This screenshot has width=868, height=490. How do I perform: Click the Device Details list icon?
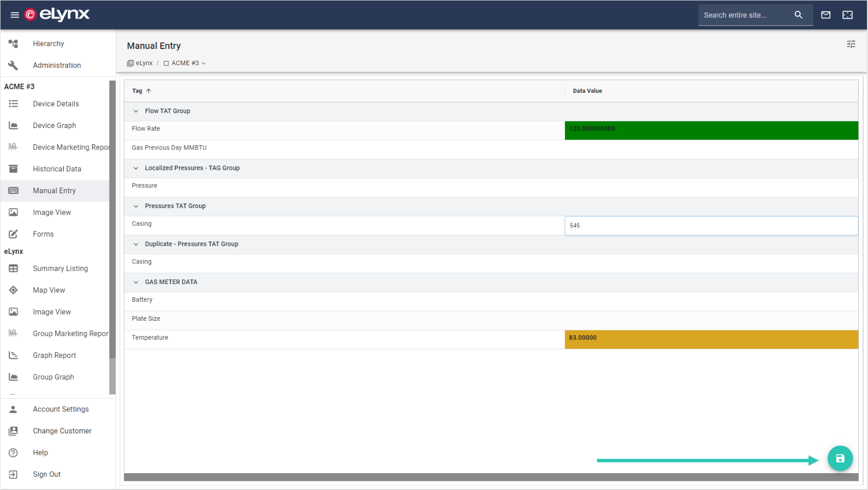(13, 104)
